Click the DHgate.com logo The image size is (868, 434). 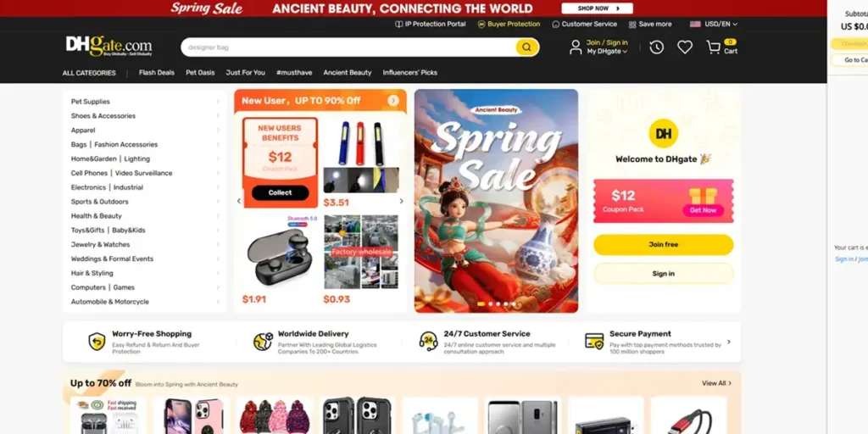(x=108, y=46)
